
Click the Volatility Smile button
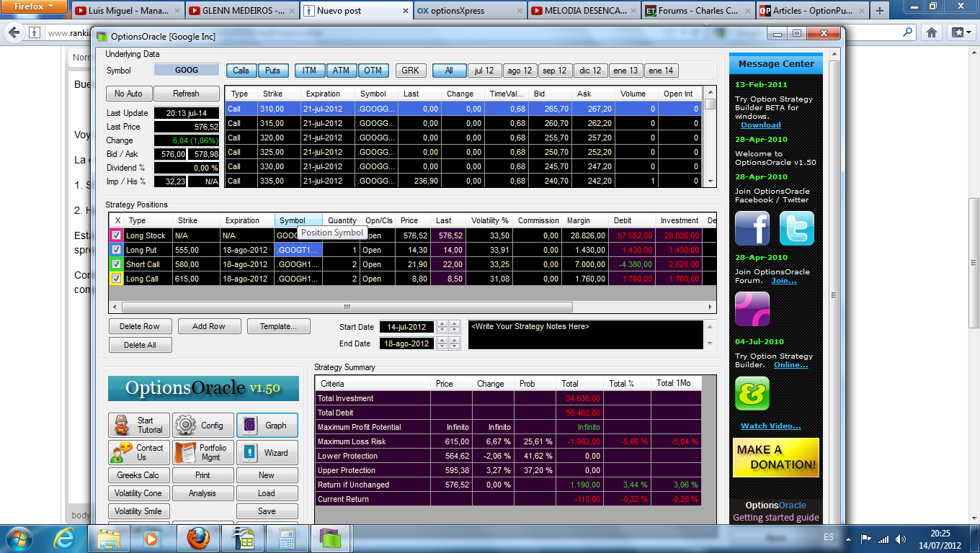point(138,511)
